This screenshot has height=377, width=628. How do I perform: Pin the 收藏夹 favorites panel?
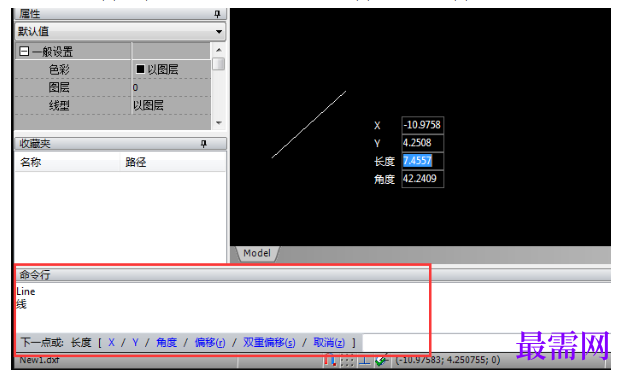(203, 143)
